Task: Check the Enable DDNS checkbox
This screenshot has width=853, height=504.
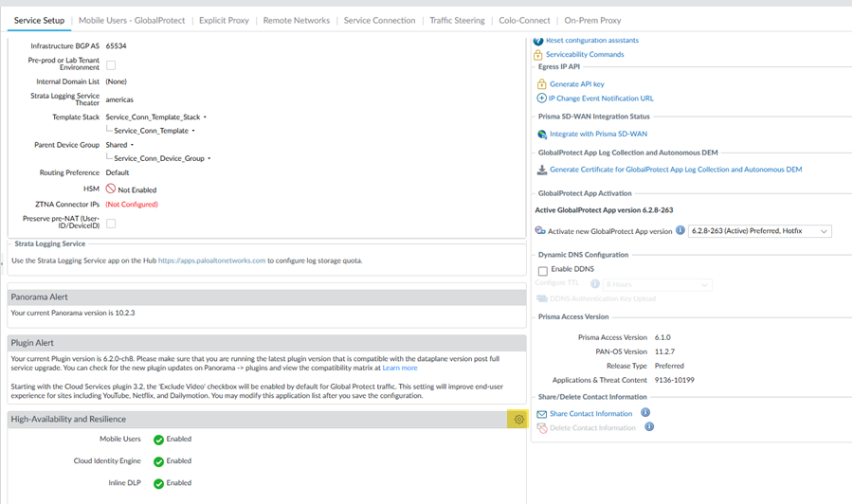Action: 543,271
